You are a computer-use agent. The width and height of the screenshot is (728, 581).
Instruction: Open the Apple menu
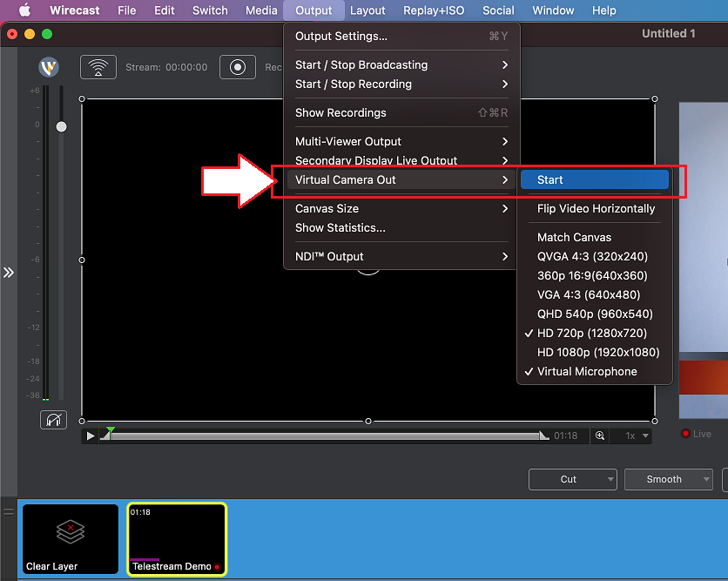tap(24, 10)
